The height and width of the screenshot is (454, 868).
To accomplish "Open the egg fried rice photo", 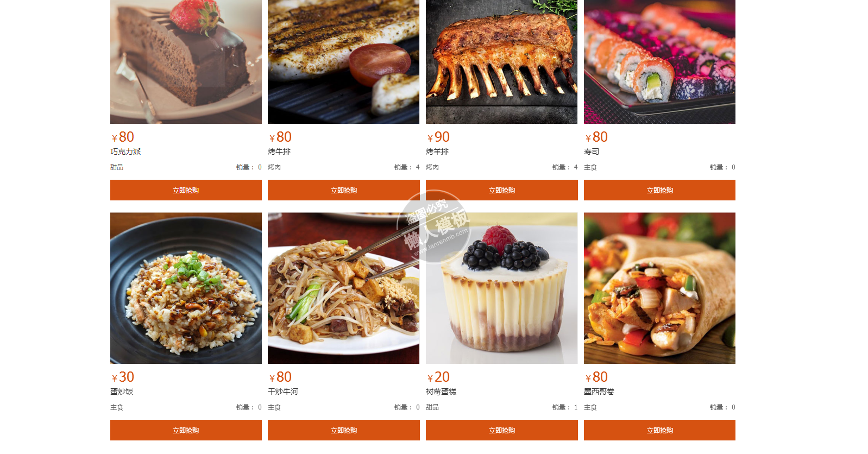I will (186, 288).
